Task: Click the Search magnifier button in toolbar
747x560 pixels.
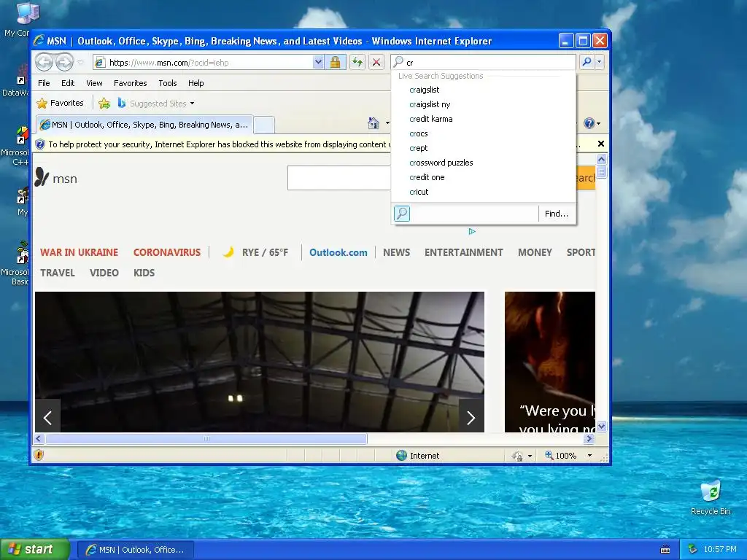Action: 587,62
